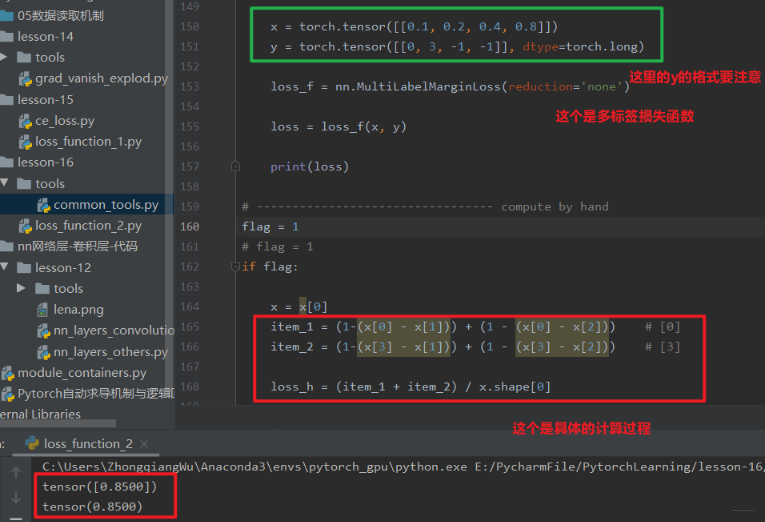
Task: Switch to loss_function_2 run tab
Action: coord(88,443)
